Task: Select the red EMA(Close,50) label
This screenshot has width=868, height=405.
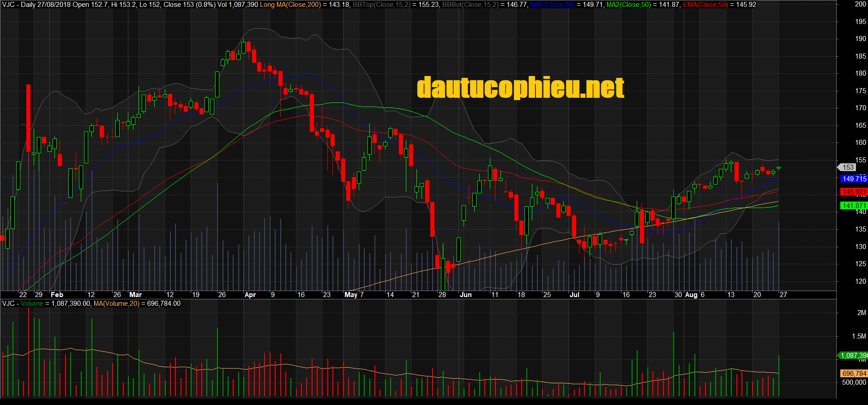Action: [x=705, y=5]
